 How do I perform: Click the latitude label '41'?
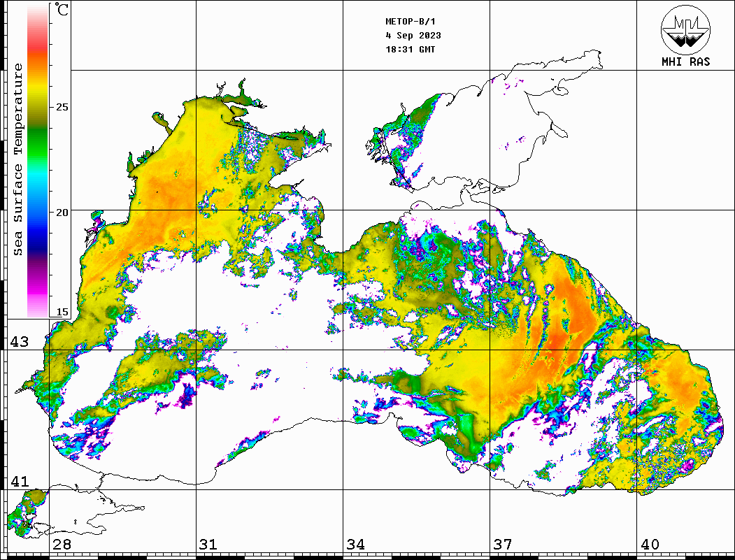point(20,481)
